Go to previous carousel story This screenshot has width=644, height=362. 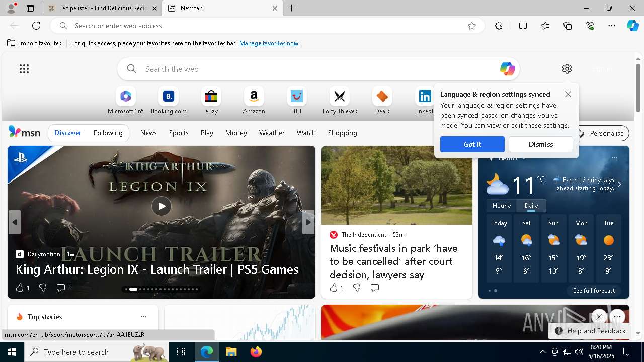coord(15,222)
